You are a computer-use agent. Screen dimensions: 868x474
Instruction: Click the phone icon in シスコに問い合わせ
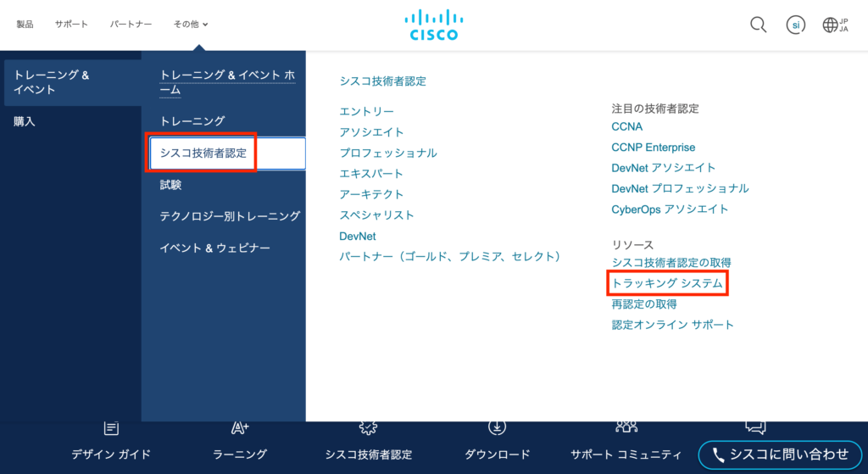pos(718,455)
